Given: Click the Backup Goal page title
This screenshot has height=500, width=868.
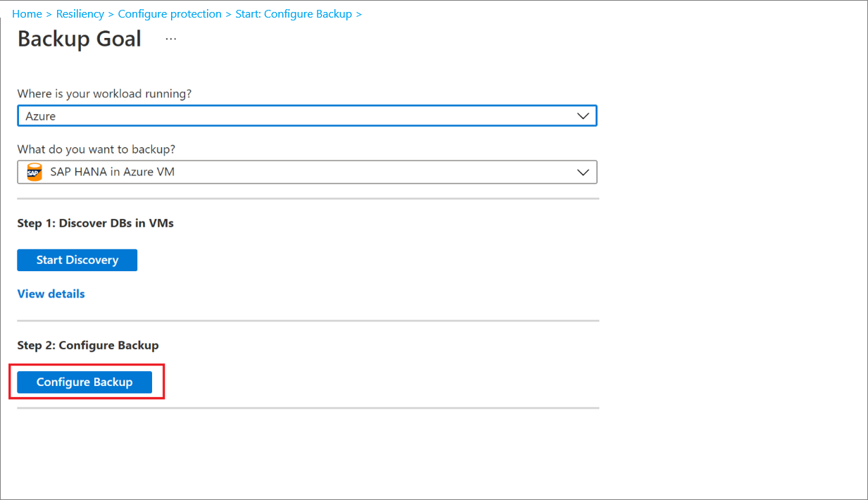Looking at the screenshot, I should coord(79,39).
